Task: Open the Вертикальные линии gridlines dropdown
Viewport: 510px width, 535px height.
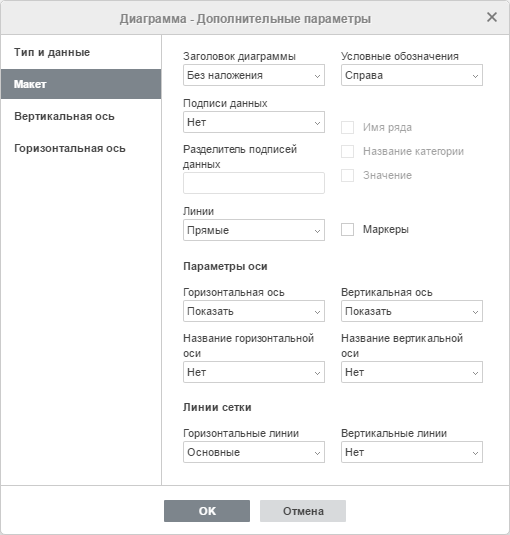Action: coord(412,452)
